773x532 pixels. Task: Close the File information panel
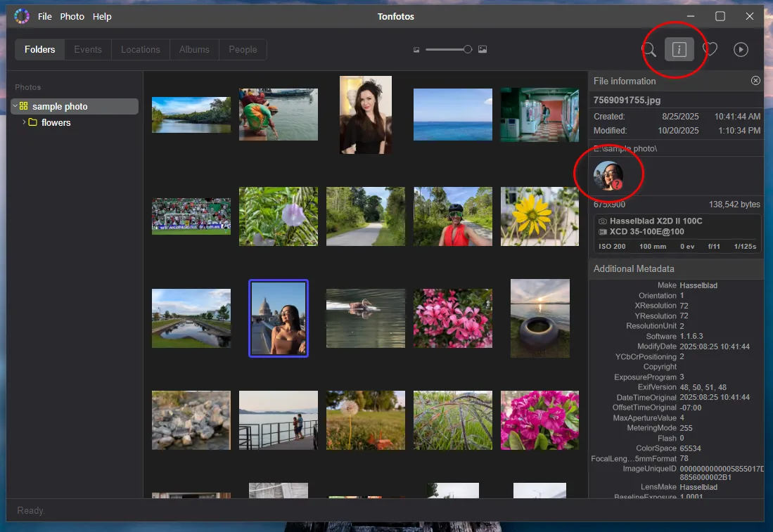click(x=755, y=81)
